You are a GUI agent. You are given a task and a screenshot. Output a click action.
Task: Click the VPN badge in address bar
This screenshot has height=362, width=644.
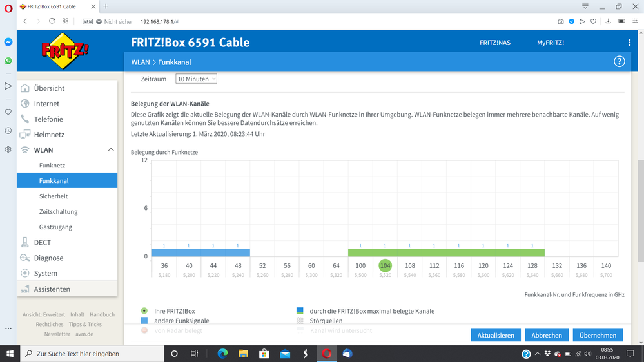tap(88, 21)
